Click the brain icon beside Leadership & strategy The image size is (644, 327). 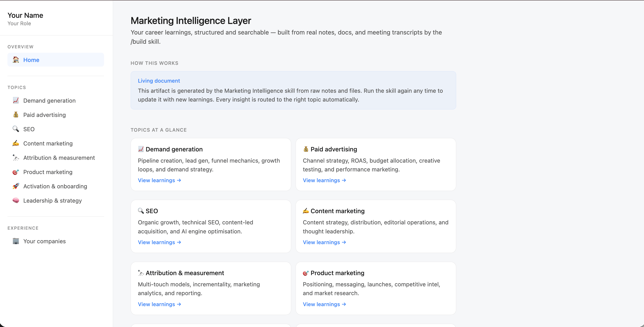tap(16, 200)
